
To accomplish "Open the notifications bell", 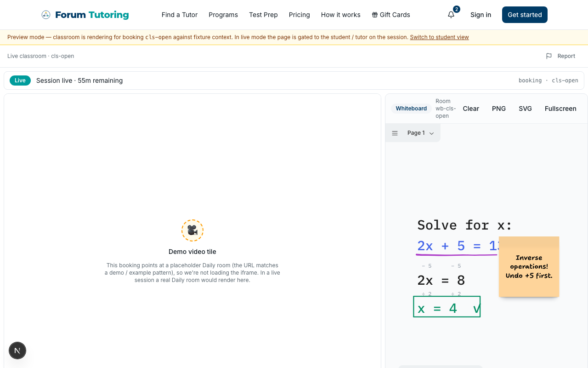I will click(451, 15).
